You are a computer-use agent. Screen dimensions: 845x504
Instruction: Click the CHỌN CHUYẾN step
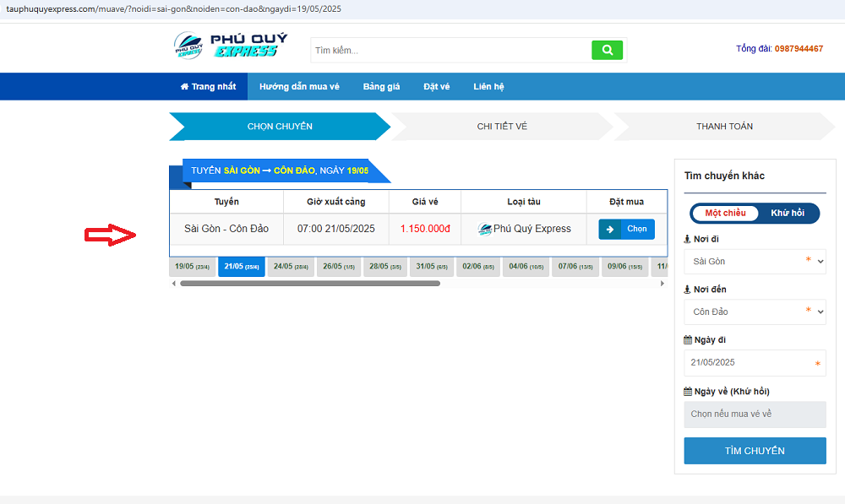280,127
